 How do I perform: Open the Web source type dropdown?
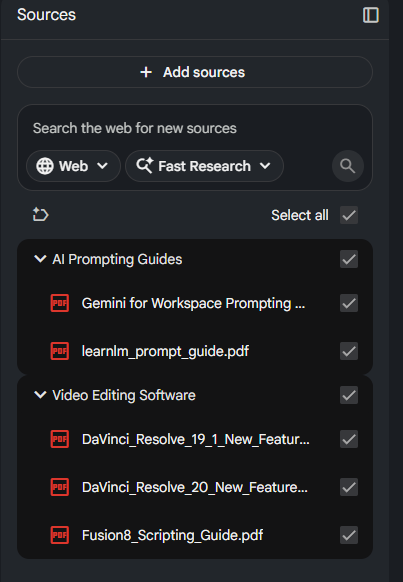tap(73, 166)
